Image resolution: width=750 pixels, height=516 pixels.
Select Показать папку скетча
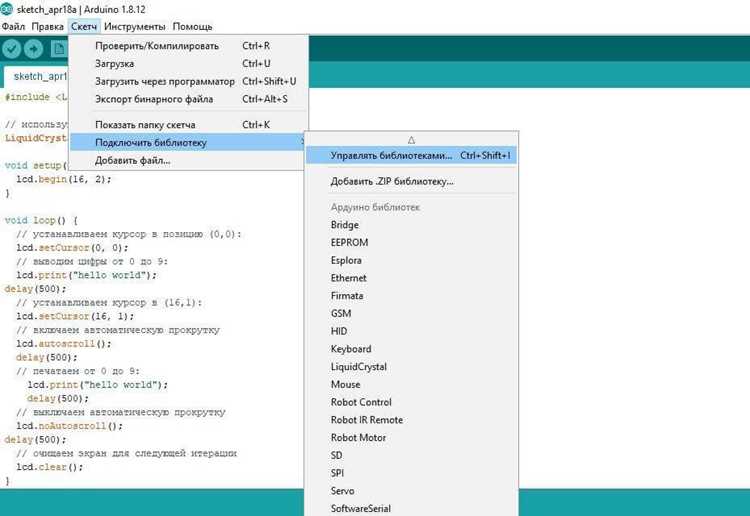point(188,125)
